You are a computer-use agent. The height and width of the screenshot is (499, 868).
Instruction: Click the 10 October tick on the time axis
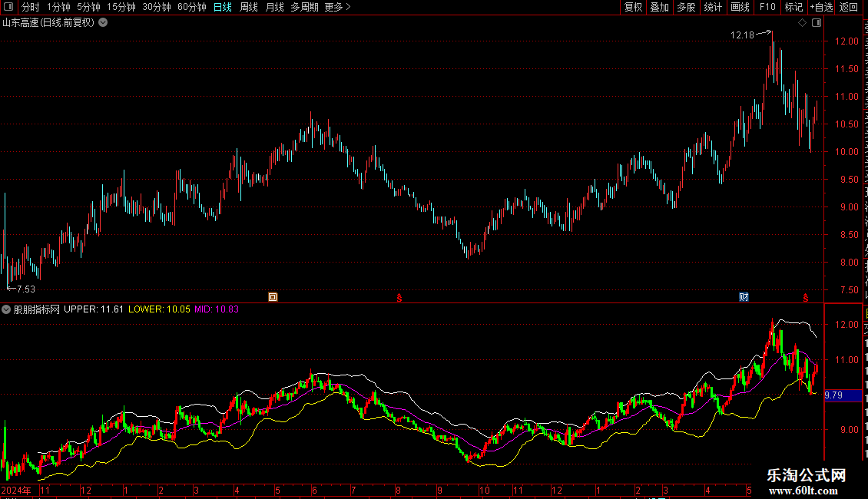485,490
